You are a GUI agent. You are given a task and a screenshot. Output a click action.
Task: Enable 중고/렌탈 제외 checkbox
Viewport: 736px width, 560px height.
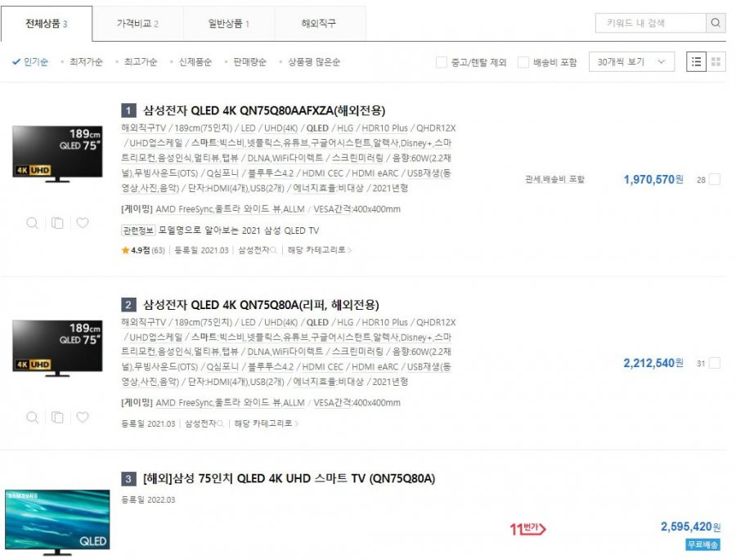click(442, 62)
